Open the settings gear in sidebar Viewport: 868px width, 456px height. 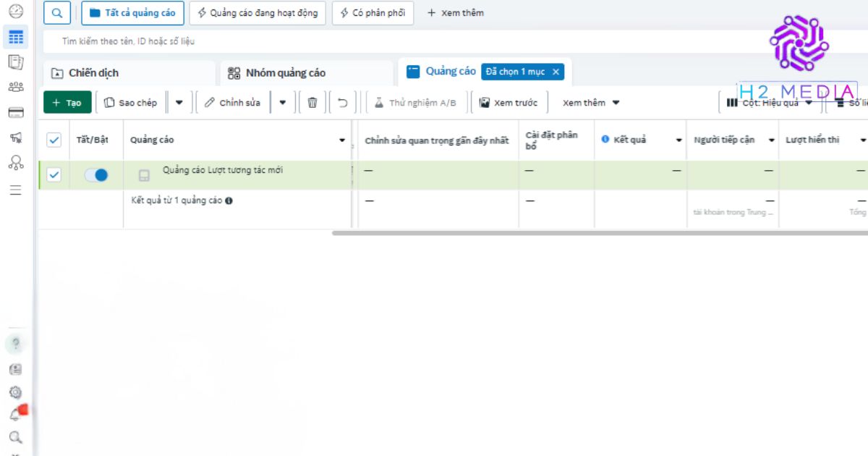pyautogui.click(x=15, y=392)
